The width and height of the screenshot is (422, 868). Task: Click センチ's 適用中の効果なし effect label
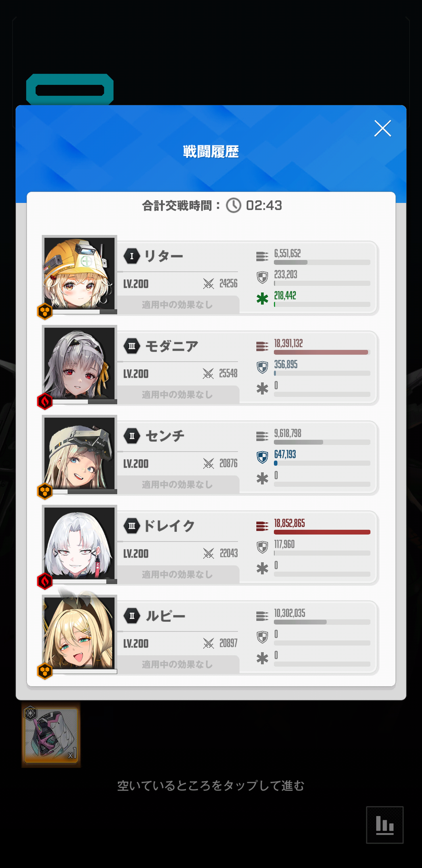pyautogui.click(x=177, y=485)
